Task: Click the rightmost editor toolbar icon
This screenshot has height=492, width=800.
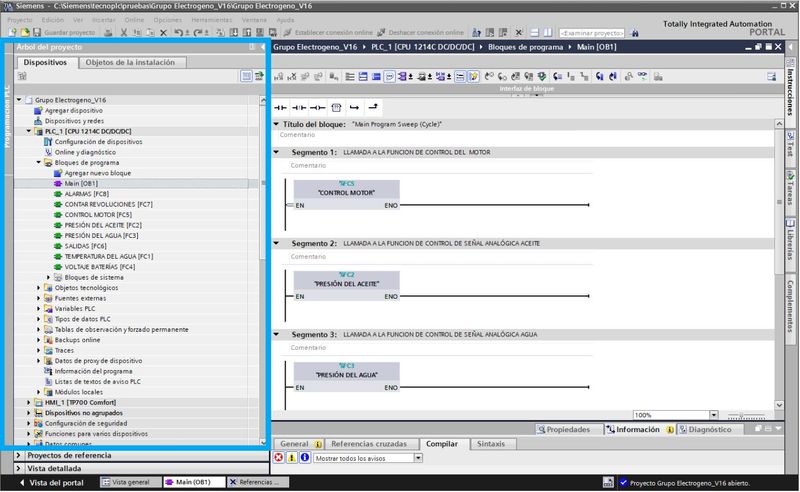Action: point(771,77)
